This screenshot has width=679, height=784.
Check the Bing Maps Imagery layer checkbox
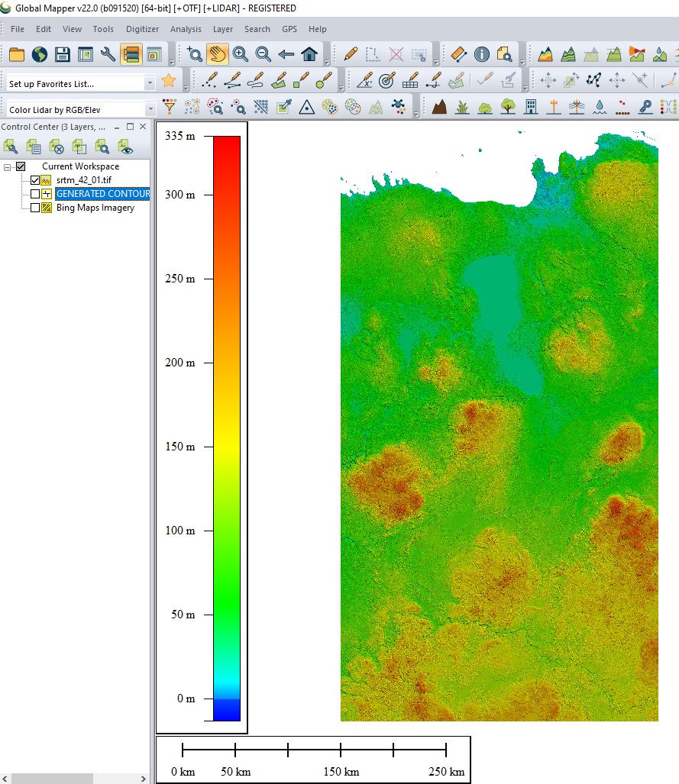pyautogui.click(x=35, y=208)
